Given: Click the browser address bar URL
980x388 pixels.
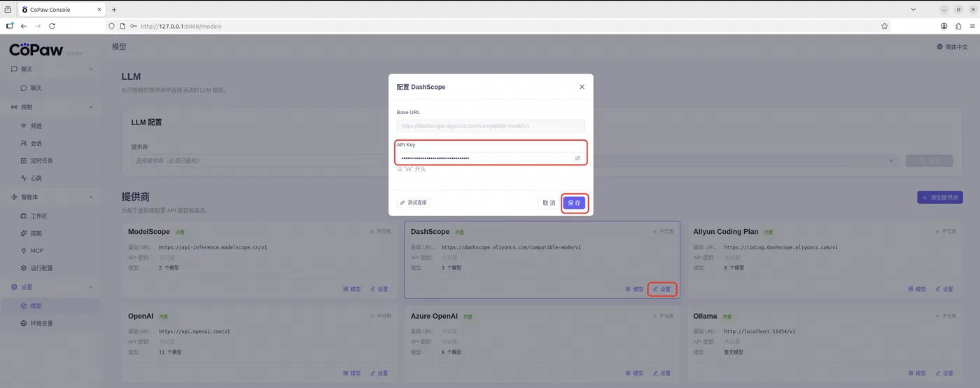Looking at the screenshot, I should 181,26.
